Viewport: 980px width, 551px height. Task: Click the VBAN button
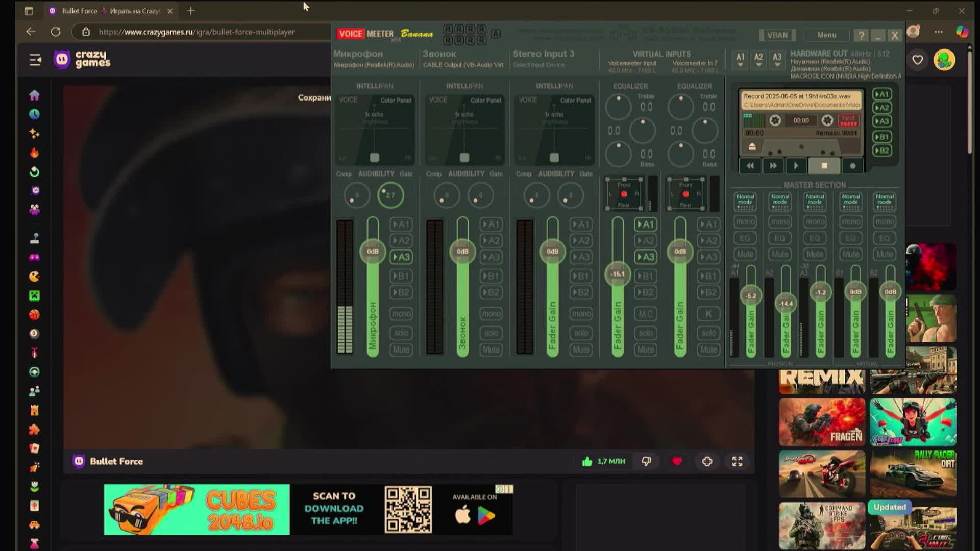pyautogui.click(x=777, y=35)
